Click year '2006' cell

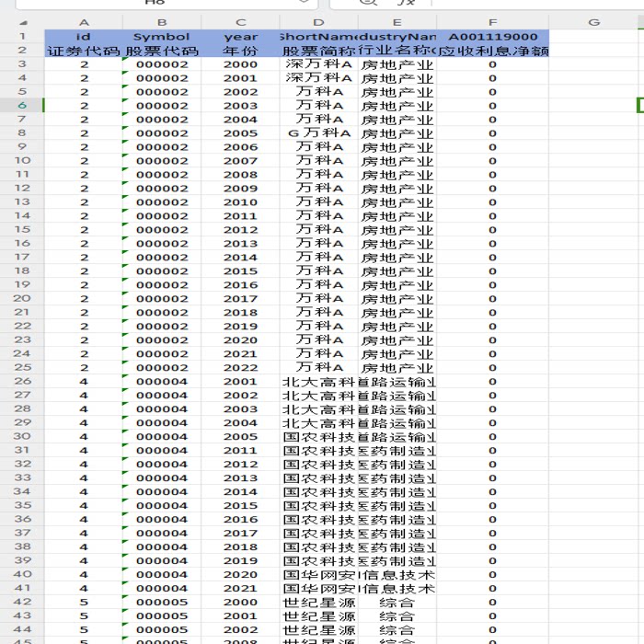click(241, 147)
